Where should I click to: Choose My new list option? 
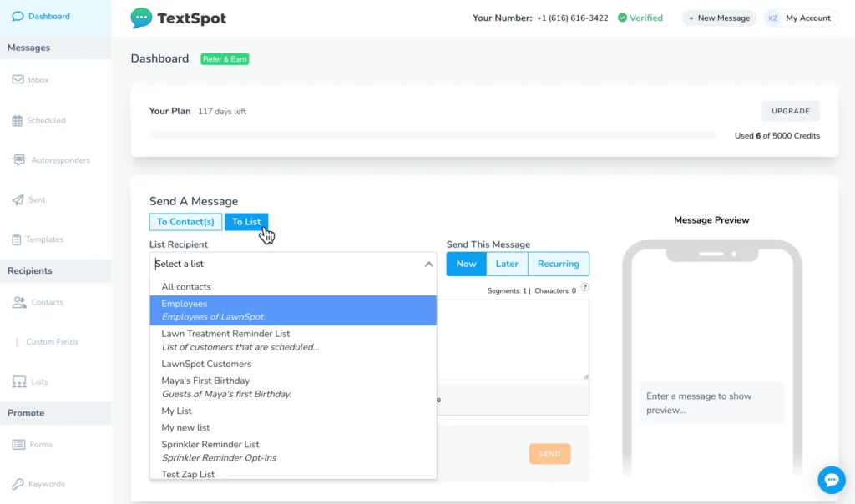click(x=293, y=428)
